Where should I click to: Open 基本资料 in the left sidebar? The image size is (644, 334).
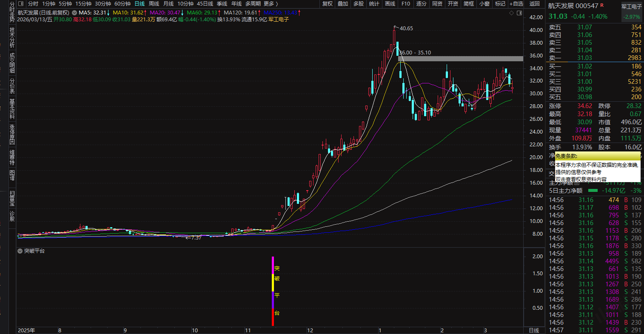pos(12,108)
